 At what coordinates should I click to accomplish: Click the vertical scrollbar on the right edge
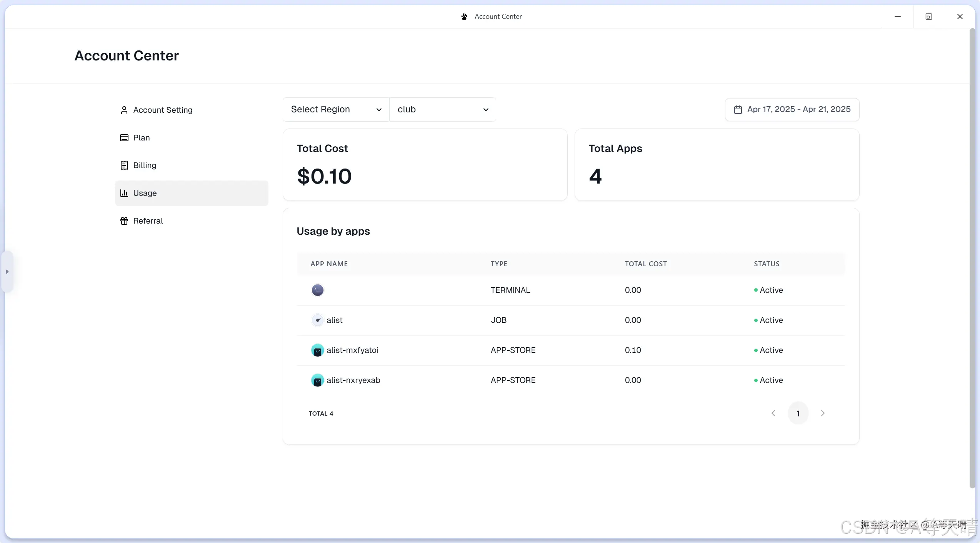pos(972,258)
